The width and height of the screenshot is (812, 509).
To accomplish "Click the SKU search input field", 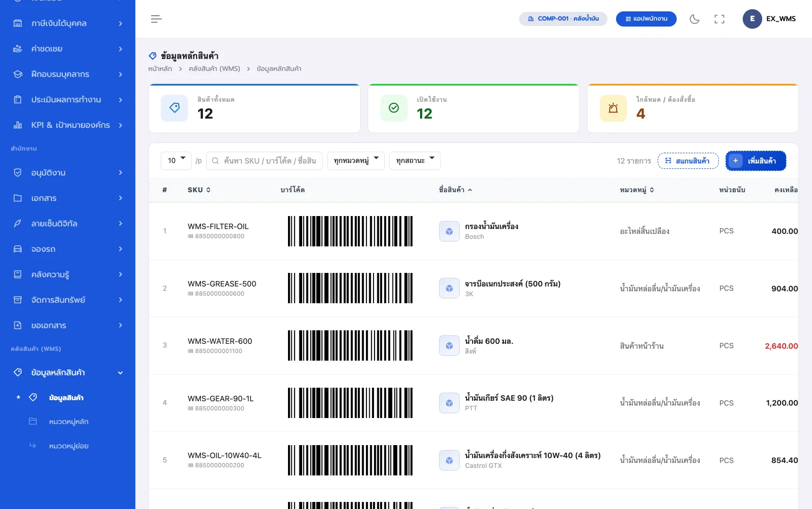I will click(265, 161).
